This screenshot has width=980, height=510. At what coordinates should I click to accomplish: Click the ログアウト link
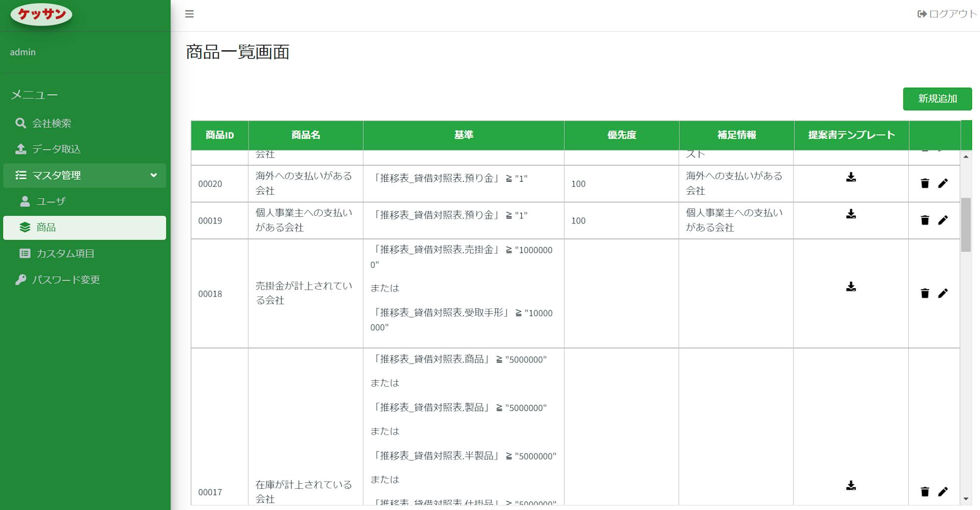coord(947,14)
